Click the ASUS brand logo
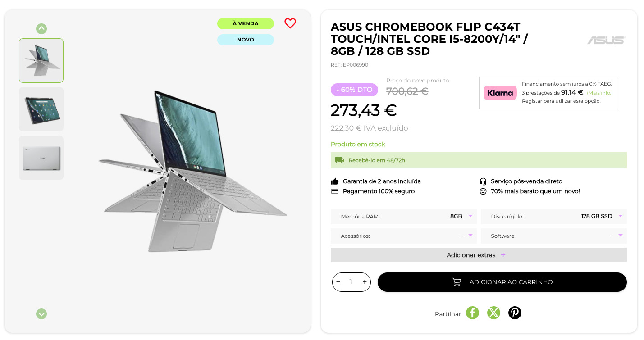This screenshot has width=644, height=340. click(x=606, y=40)
